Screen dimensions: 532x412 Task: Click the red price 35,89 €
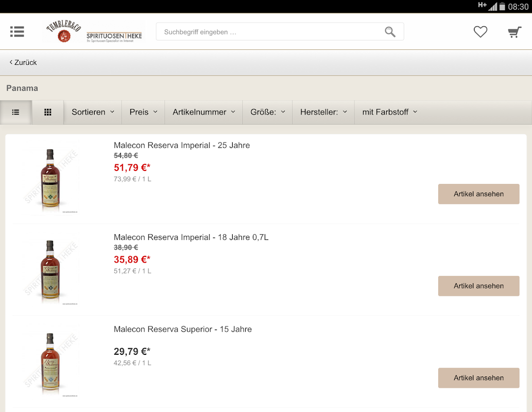(132, 260)
